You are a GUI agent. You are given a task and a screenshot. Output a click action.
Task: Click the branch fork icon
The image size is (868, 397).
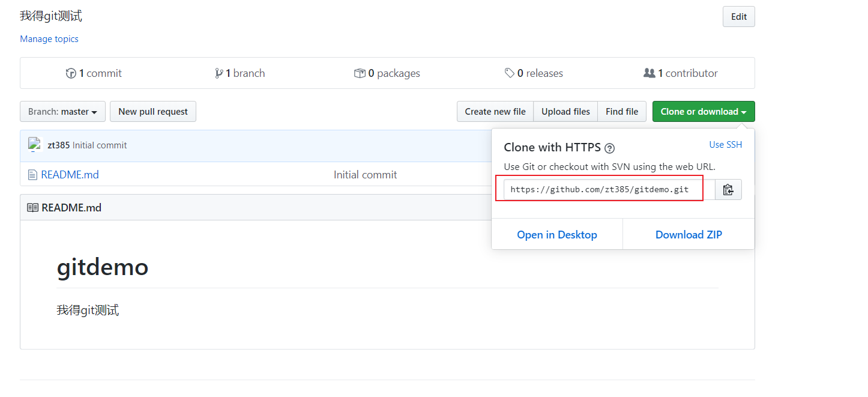point(219,73)
